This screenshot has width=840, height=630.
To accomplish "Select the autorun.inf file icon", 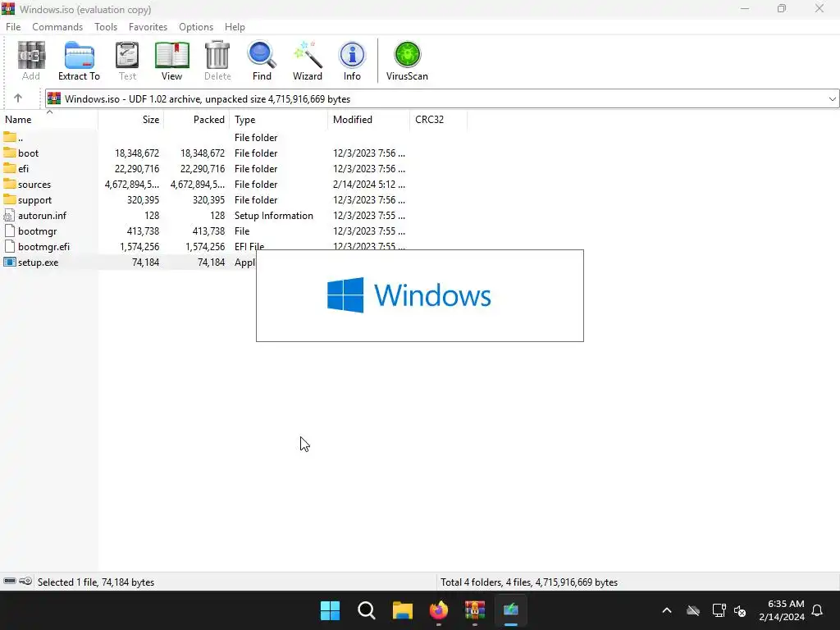I will tap(10, 216).
